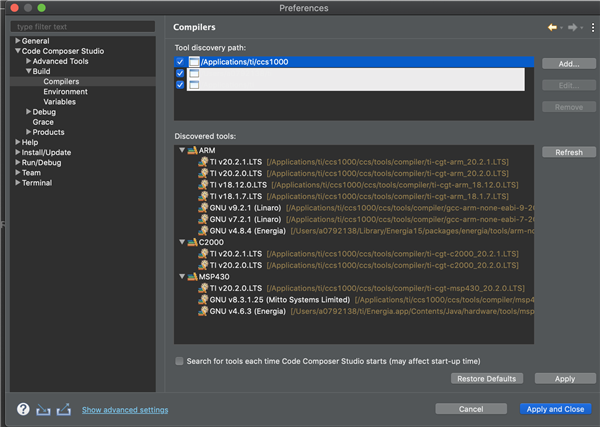
Task: Expand the Team tree node
Action: pyautogui.click(x=18, y=172)
